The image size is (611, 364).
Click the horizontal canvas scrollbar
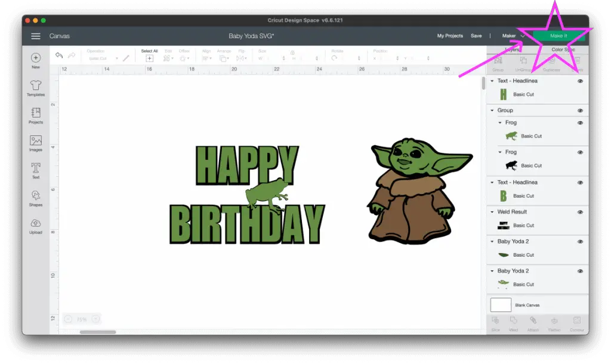tap(98, 332)
